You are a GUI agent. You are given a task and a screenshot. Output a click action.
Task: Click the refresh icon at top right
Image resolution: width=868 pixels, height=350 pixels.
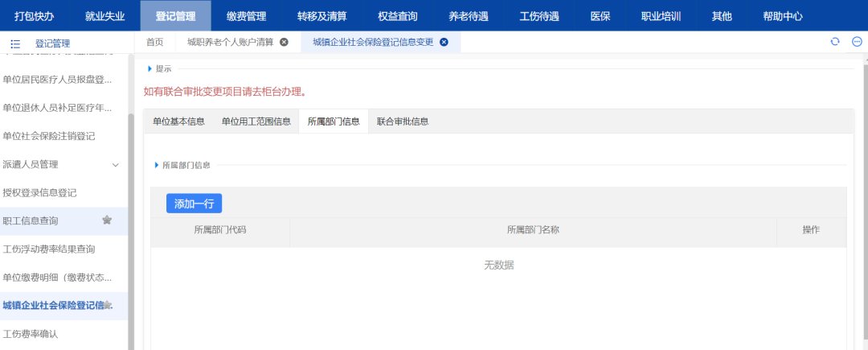[x=835, y=42]
